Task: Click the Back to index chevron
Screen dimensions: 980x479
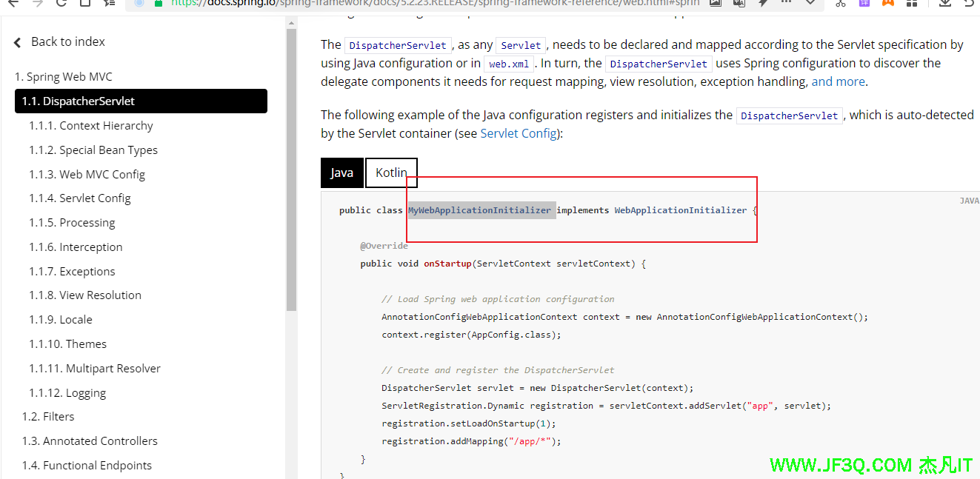Action: [x=18, y=43]
